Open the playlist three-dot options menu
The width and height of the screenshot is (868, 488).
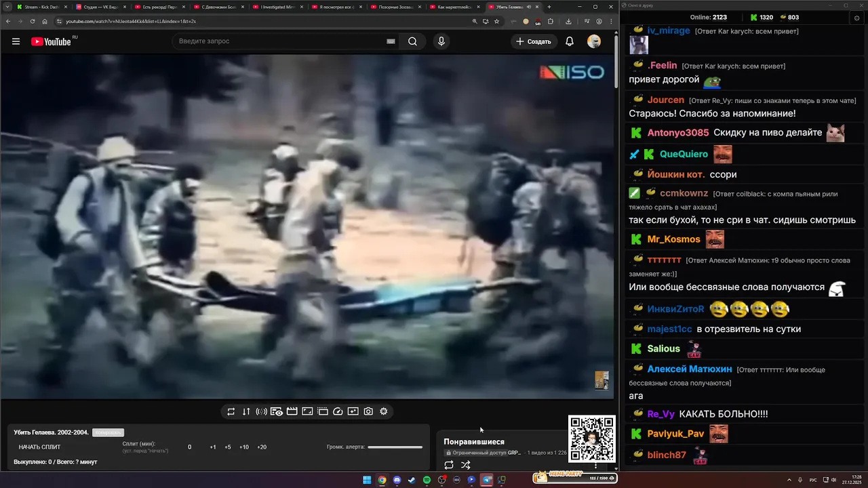[x=596, y=465]
